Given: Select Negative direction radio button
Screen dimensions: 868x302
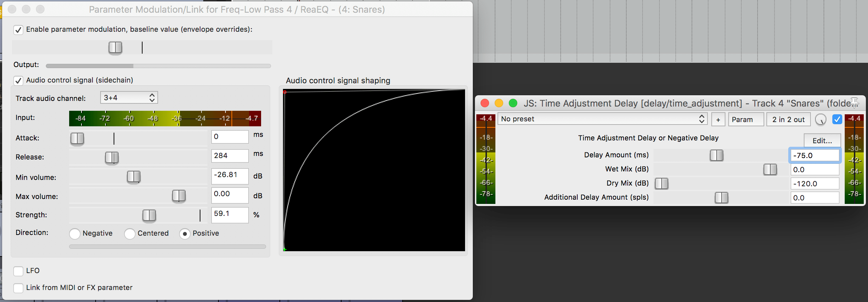Looking at the screenshot, I should (75, 234).
